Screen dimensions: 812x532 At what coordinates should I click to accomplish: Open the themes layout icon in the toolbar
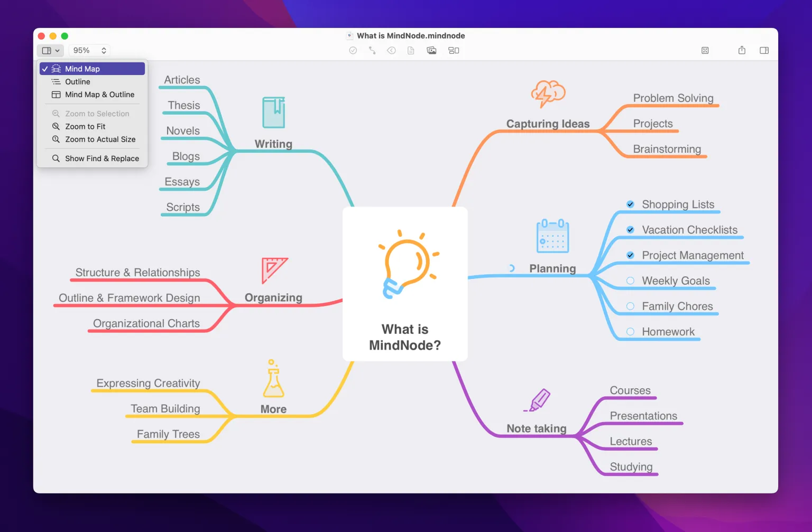(454, 50)
